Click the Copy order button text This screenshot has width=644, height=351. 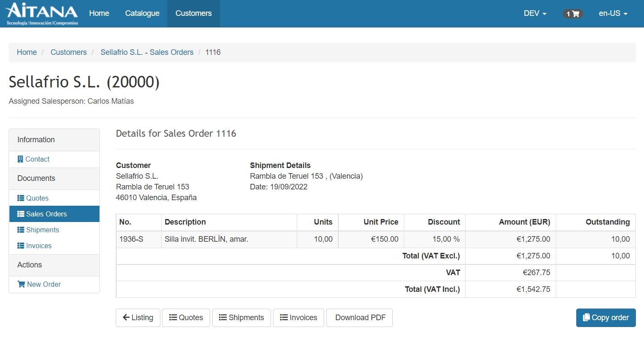point(610,318)
